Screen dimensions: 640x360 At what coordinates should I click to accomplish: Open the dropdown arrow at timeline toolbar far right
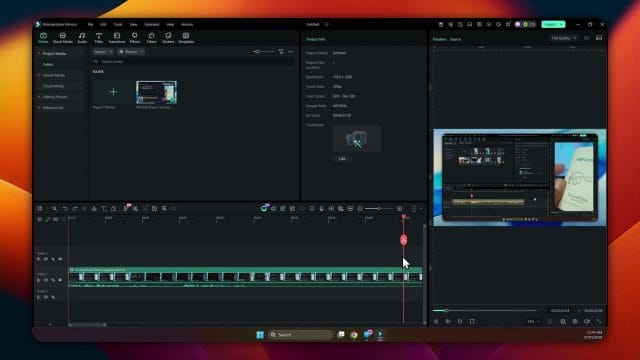point(421,209)
